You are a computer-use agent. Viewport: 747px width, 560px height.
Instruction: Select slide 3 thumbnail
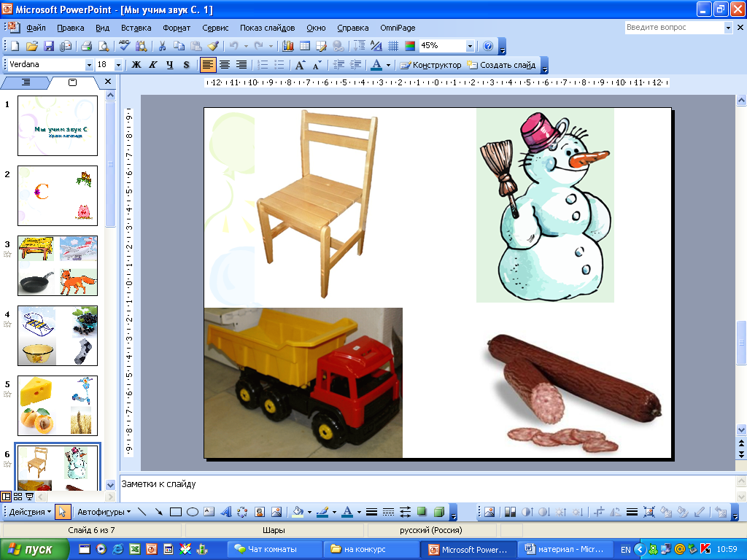point(58,265)
